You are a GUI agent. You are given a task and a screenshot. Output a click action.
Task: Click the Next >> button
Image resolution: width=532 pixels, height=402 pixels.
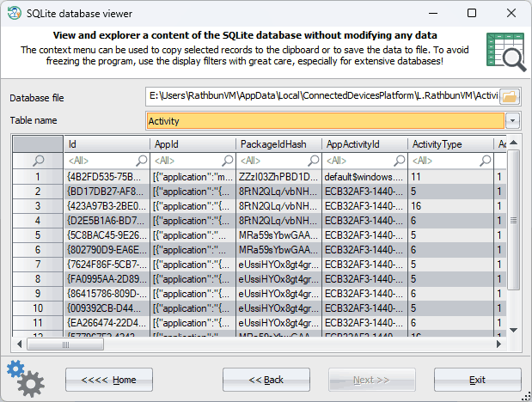pos(372,380)
